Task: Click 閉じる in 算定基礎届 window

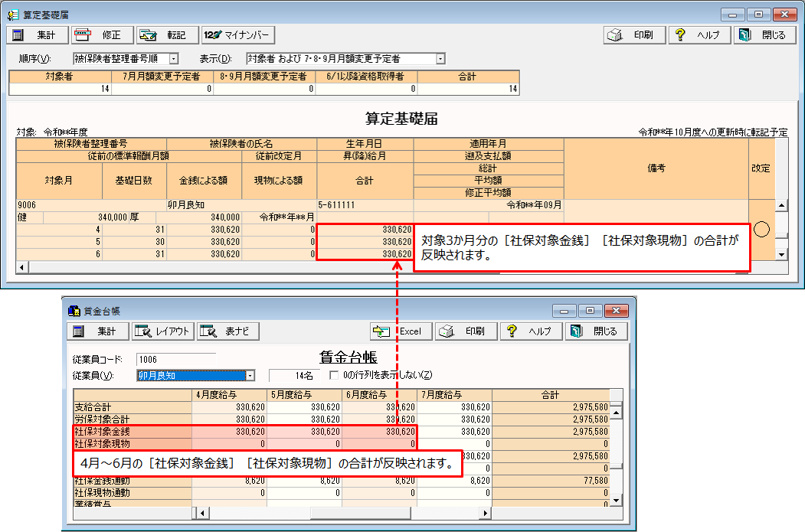Action: (765, 35)
